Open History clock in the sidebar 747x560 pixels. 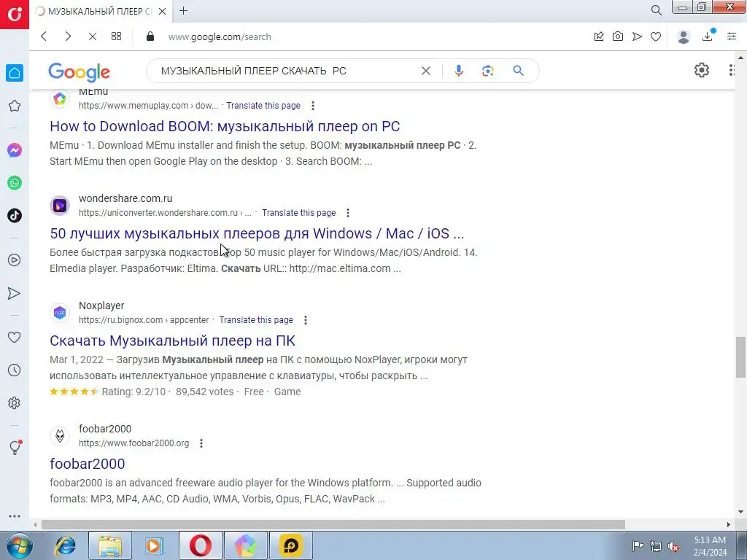click(15, 370)
